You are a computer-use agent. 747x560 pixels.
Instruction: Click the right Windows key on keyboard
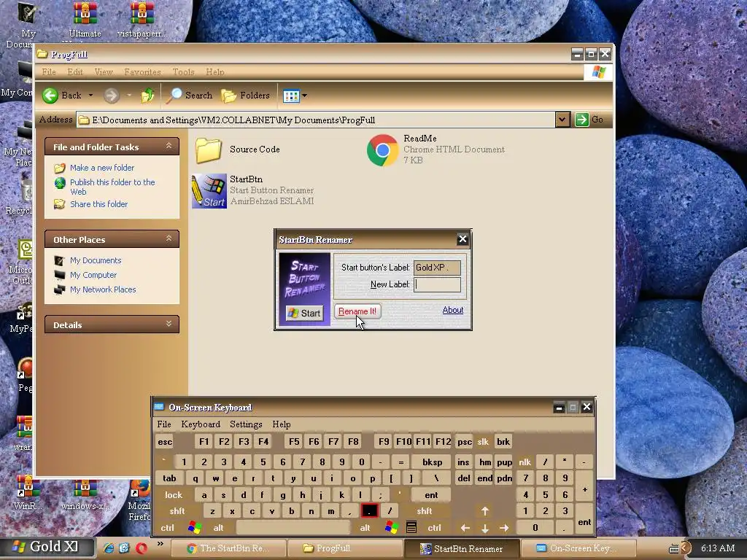[x=392, y=528]
